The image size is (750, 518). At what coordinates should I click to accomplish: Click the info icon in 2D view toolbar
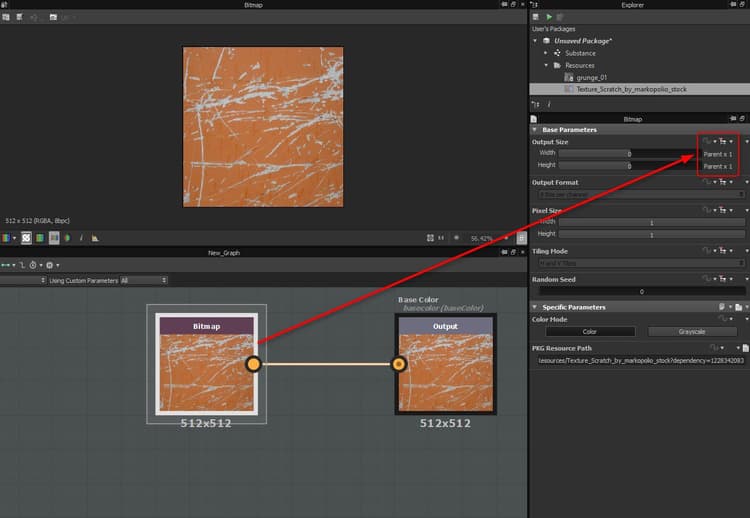[81, 238]
